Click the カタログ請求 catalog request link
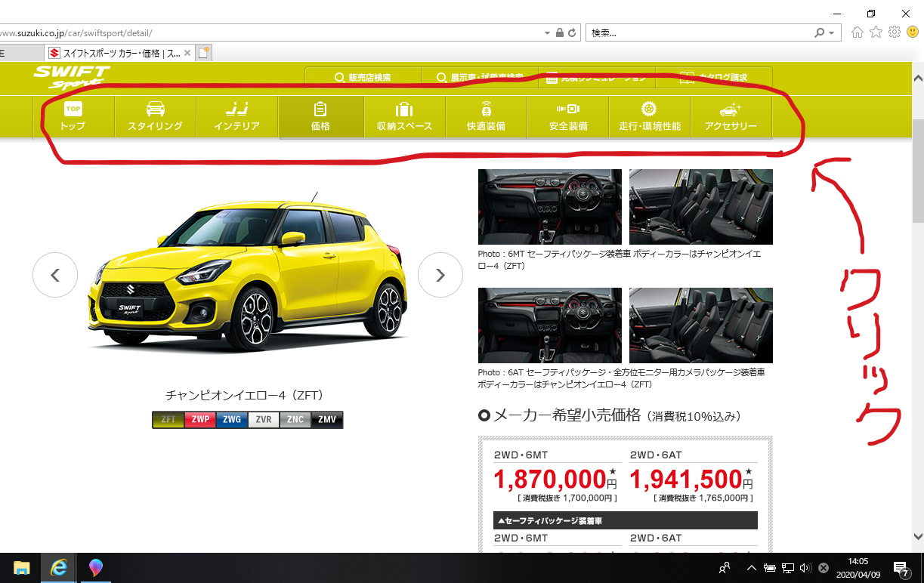 (x=713, y=77)
